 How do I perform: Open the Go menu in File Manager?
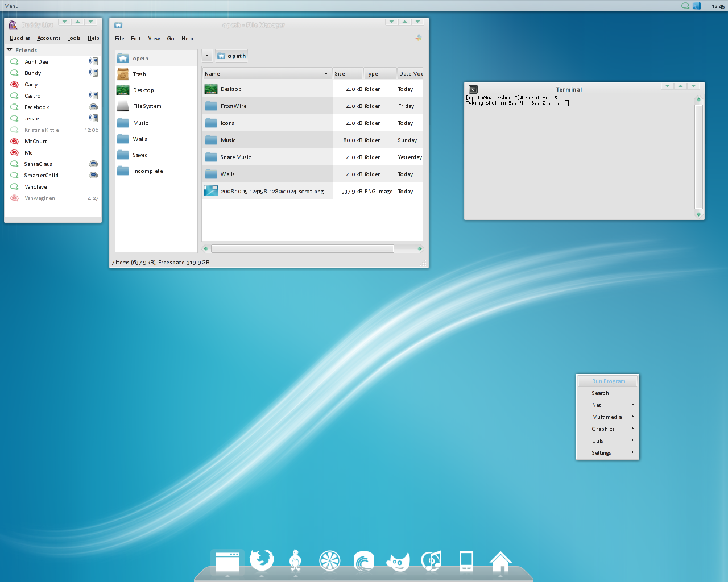171,39
